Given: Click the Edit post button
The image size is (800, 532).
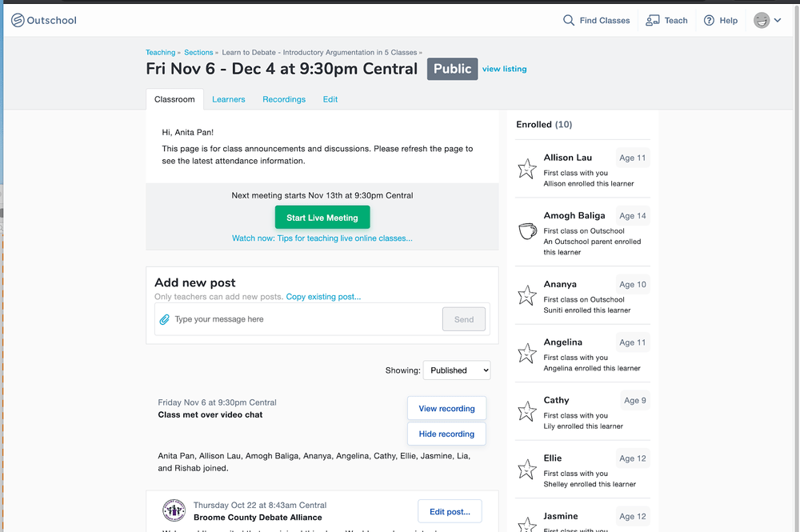Looking at the screenshot, I should click(x=450, y=511).
